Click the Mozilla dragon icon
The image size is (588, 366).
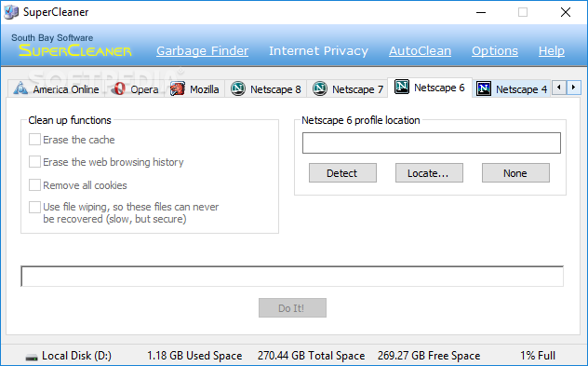coord(177,88)
